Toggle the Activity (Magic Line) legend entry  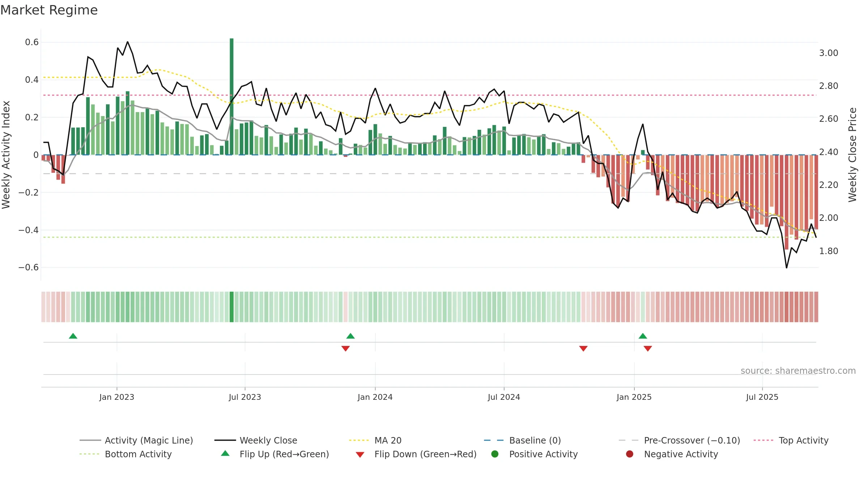pyautogui.click(x=136, y=440)
